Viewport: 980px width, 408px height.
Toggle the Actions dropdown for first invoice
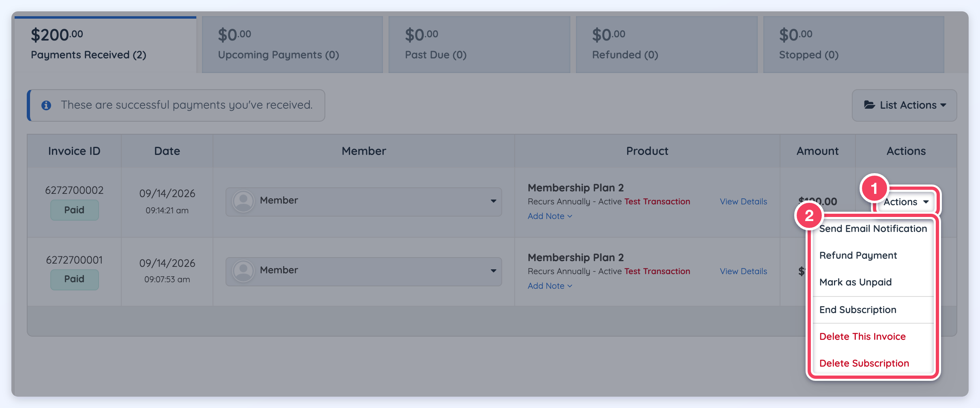[x=906, y=202]
